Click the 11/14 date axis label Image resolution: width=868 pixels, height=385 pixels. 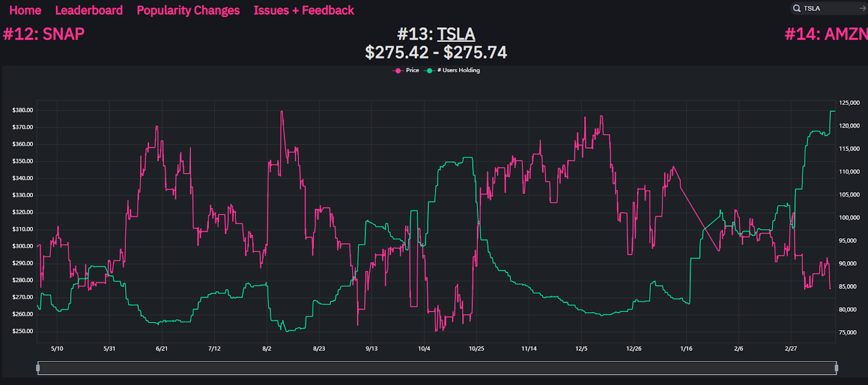click(x=529, y=349)
